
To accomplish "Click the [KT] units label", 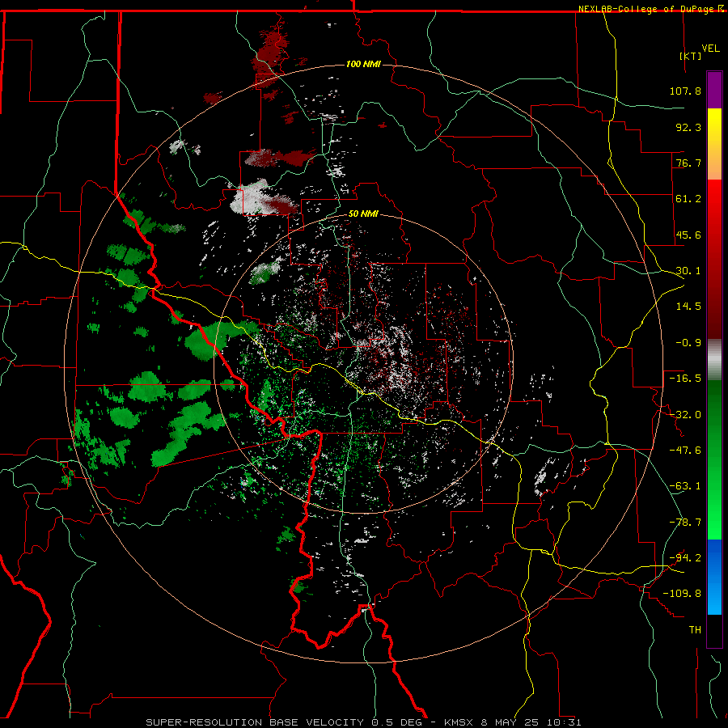I will pos(691,56).
